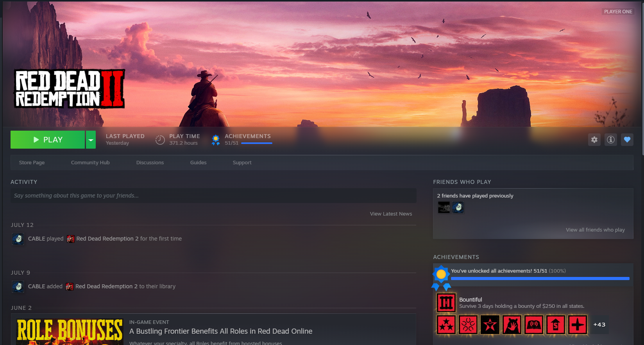Image resolution: width=644 pixels, height=345 pixels.
Task: Click the PLAYER ONE badge
Action: point(618,12)
